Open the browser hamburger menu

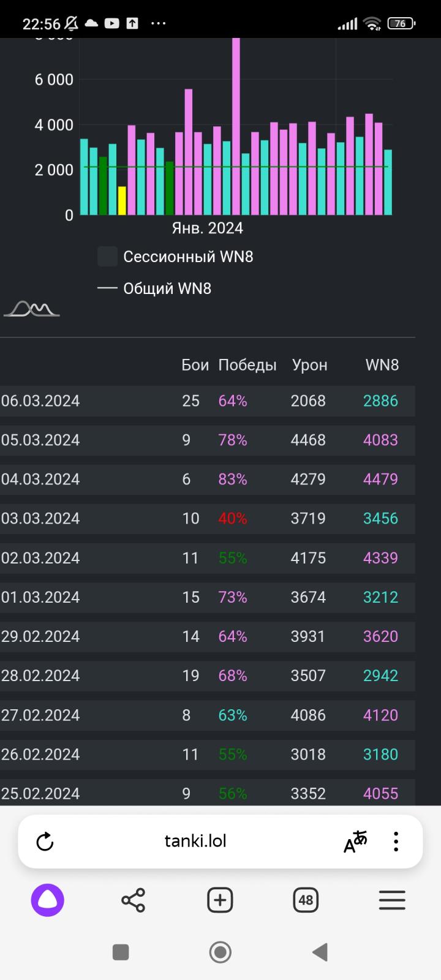pyautogui.click(x=392, y=900)
